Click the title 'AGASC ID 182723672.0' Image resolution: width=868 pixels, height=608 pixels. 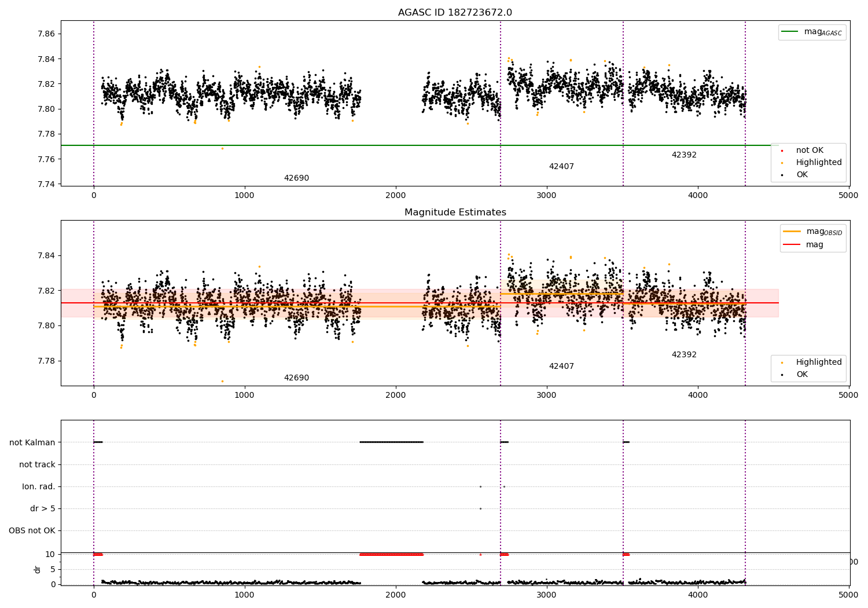(455, 13)
